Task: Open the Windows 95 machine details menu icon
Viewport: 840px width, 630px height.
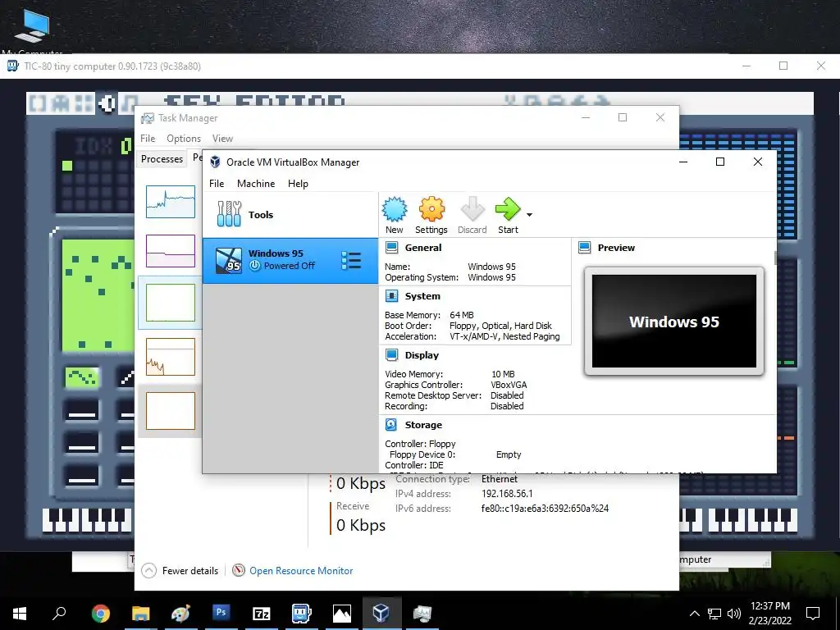Action: (351, 260)
